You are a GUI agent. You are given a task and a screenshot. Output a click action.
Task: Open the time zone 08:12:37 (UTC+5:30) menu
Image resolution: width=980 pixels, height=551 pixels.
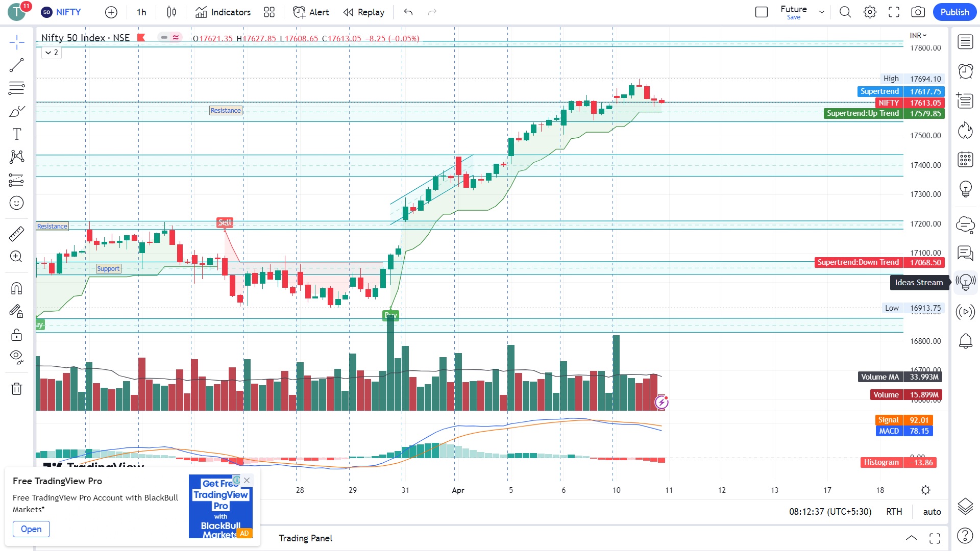(830, 512)
